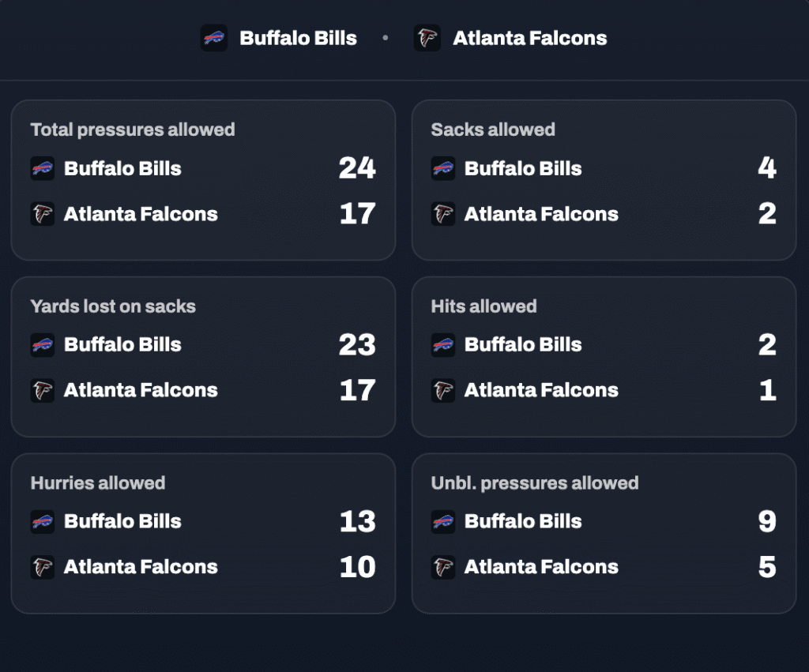Click the Bills' 24 total pressures value
The height and width of the screenshot is (672, 809).
pos(357,168)
